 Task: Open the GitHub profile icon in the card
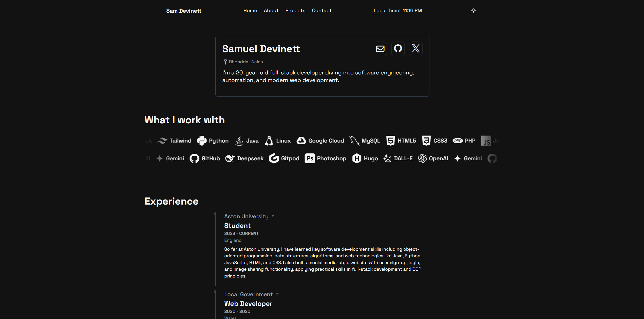(398, 49)
